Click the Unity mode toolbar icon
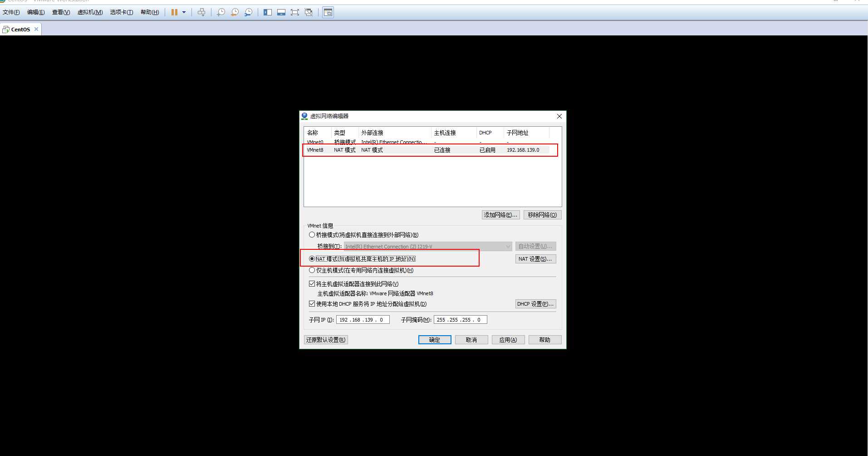Image resolution: width=868 pixels, height=456 pixels. coord(309,12)
